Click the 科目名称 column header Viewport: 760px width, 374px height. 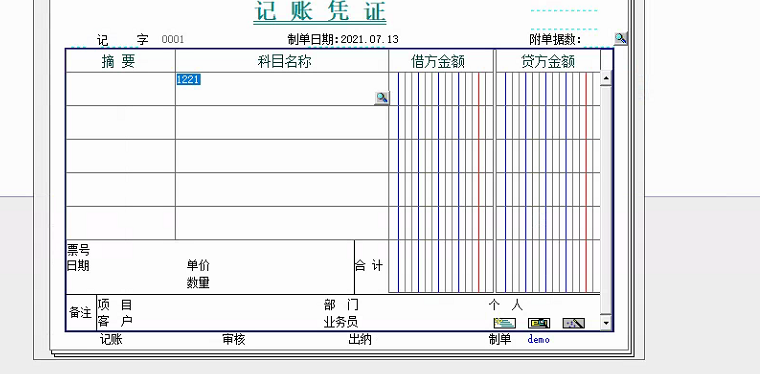(x=282, y=61)
